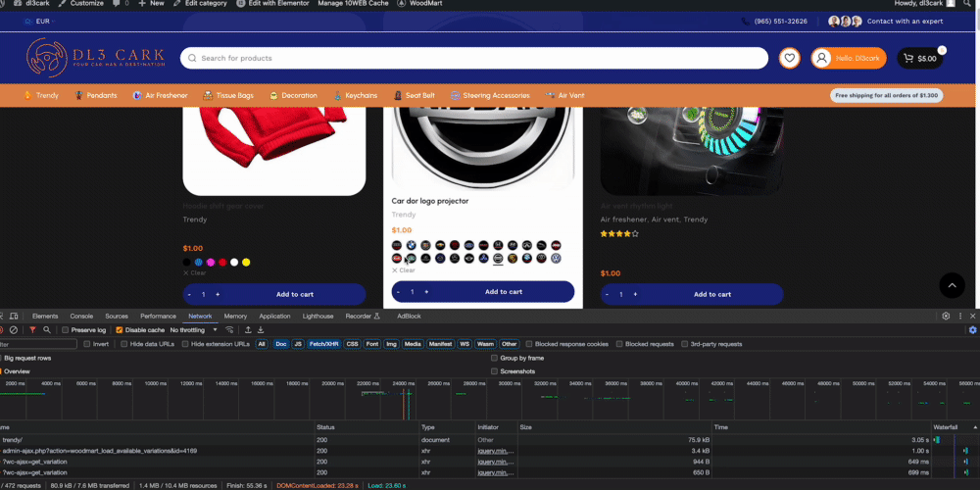Open the Application tab

point(275,317)
